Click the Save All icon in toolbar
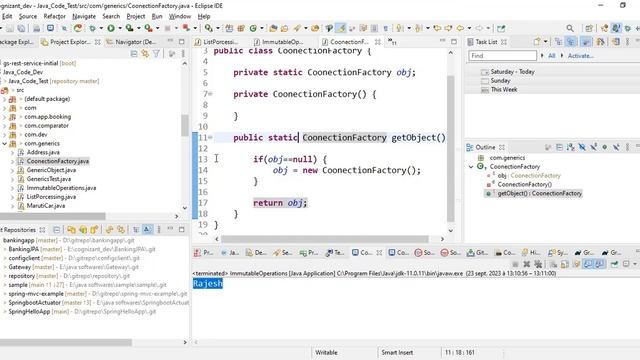 [x=21, y=28]
